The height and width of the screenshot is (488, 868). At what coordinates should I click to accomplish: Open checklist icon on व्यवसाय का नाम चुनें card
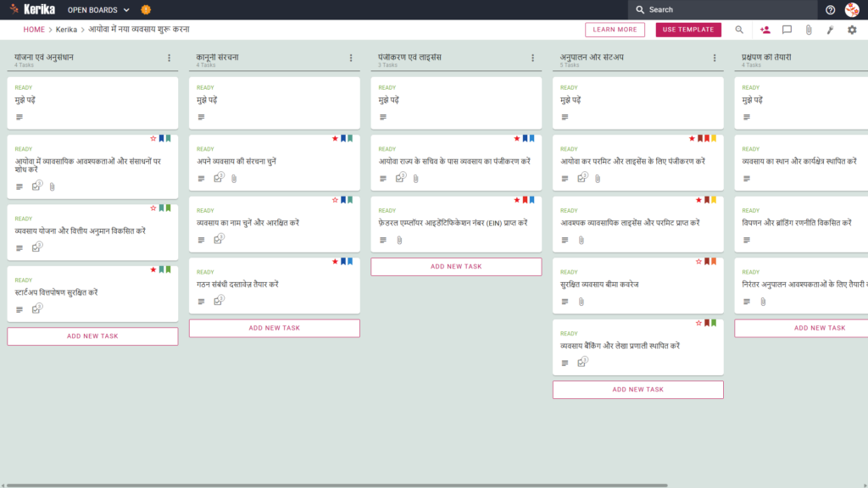point(219,239)
